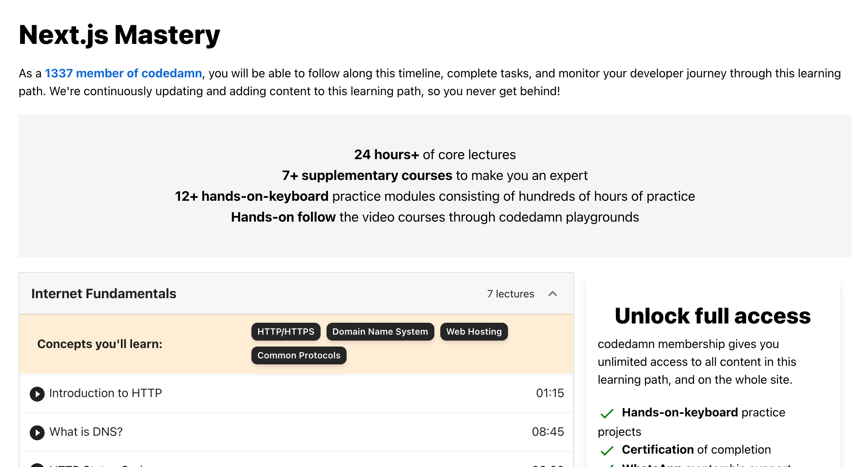Image resolution: width=868 pixels, height=467 pixels.
Task: Select the HTTP/HTTPS concept tag
Action: (286, 332)
